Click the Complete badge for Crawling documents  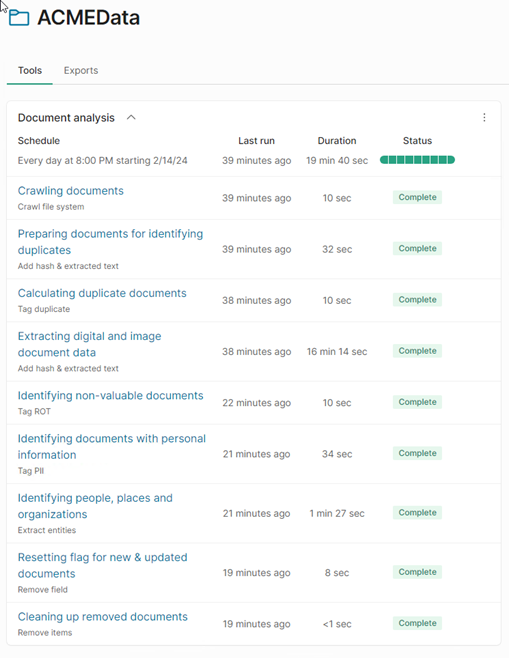418,197
